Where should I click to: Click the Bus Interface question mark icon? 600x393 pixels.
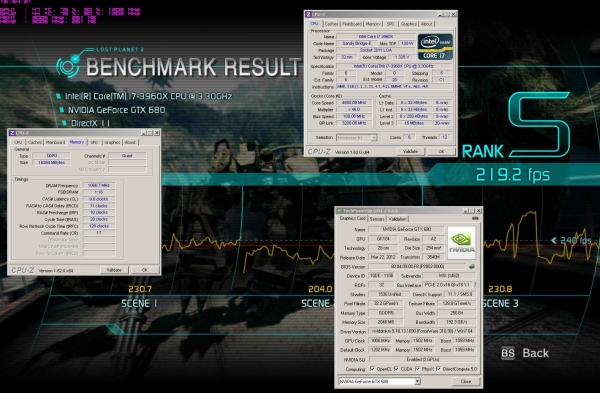pos(475,285)
